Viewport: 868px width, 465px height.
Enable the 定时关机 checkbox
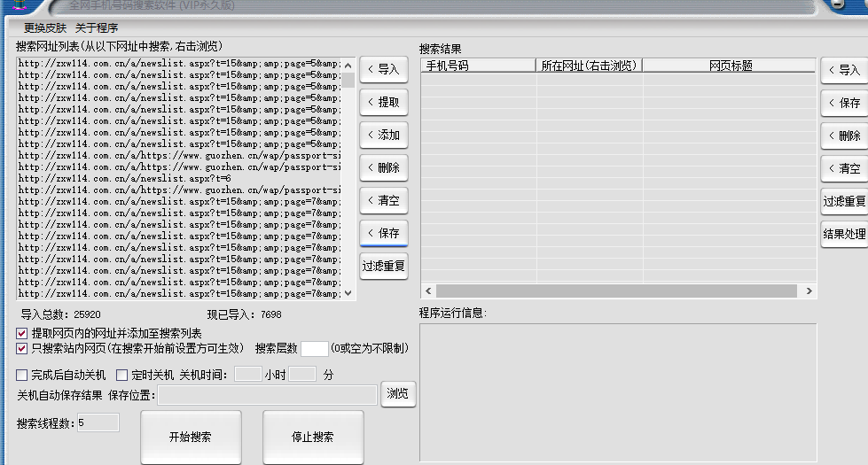(x=122, y=375)
